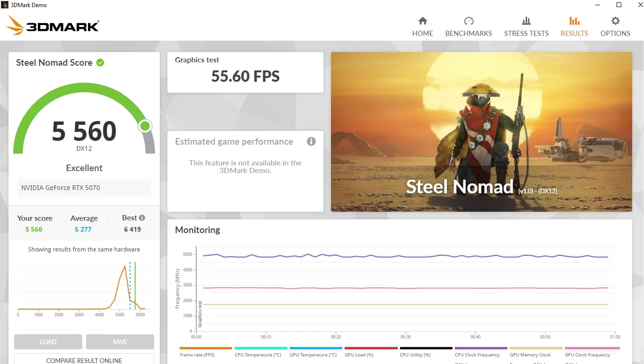Click the NVIDIA GeForce RTX 5070 field

[84, 188]
